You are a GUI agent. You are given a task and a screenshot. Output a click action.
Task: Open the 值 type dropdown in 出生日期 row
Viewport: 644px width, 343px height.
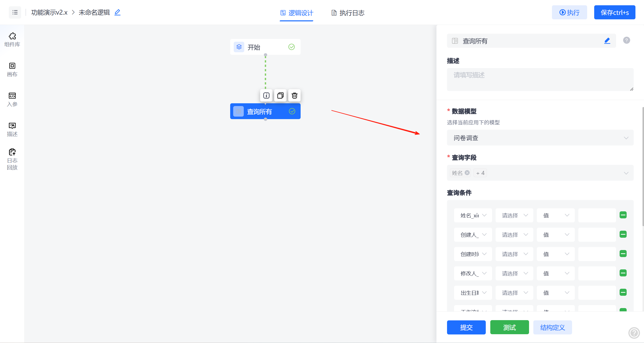(556, 293)
